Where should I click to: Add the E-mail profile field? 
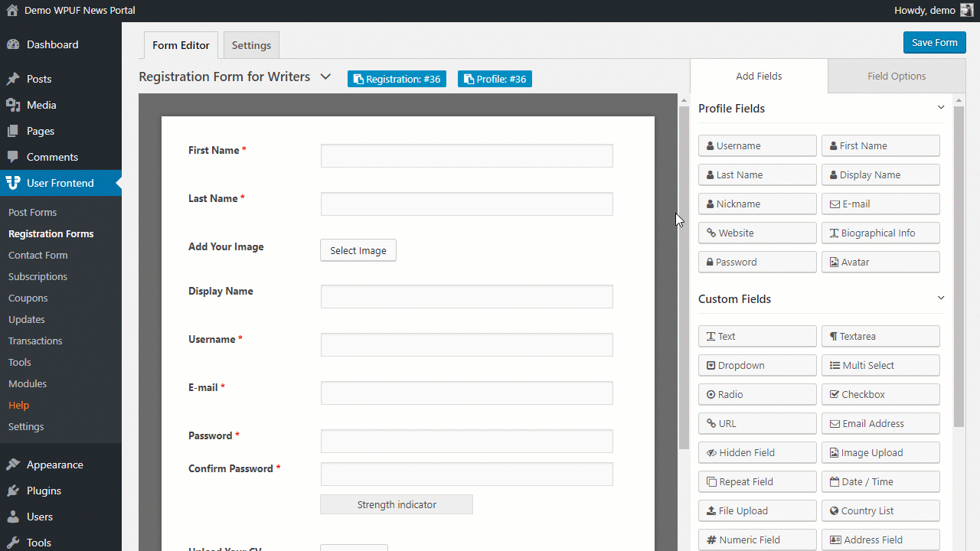pyautogui.click(x=880, y=204)
